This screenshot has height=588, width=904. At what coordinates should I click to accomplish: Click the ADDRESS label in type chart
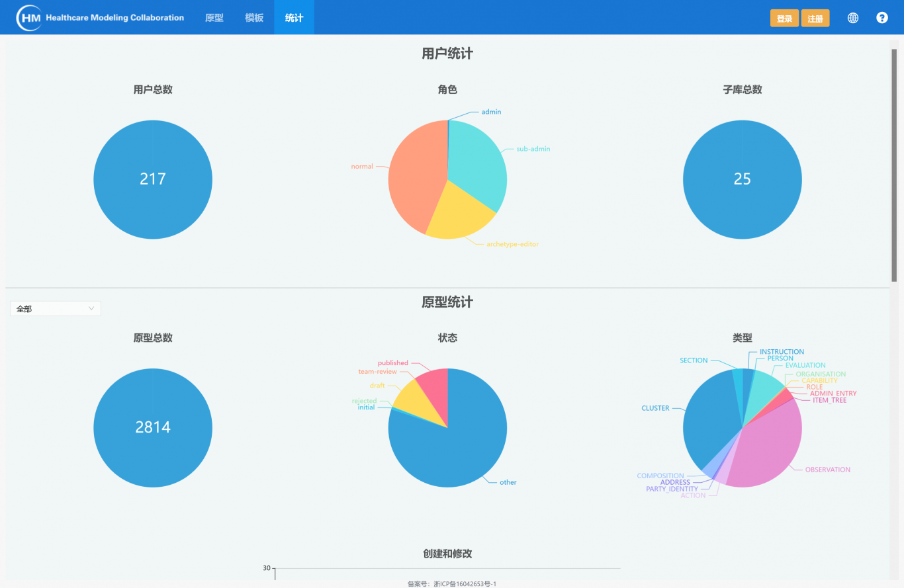[675, 482]
